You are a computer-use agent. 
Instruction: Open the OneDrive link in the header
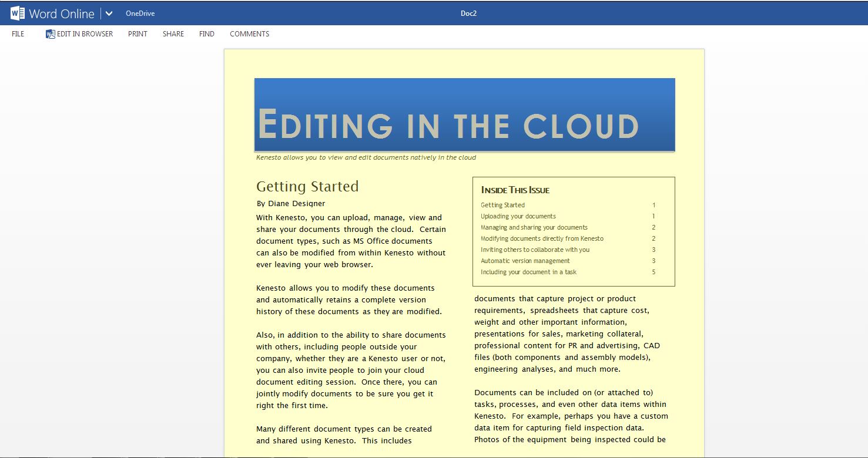click(x=140, y=14)
